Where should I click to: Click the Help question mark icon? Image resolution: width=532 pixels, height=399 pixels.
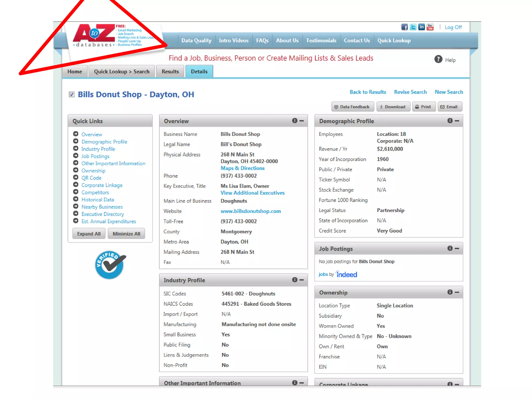[x=438, y=59]
